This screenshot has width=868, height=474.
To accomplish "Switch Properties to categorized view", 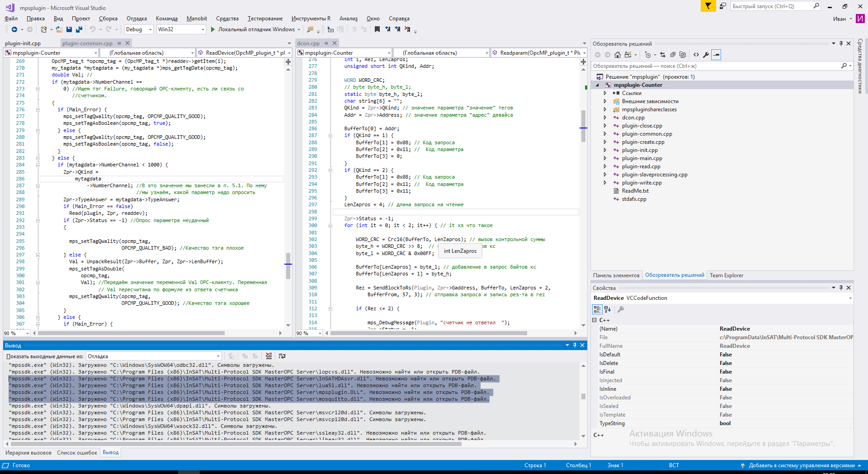I will click(x=597, y=309).
